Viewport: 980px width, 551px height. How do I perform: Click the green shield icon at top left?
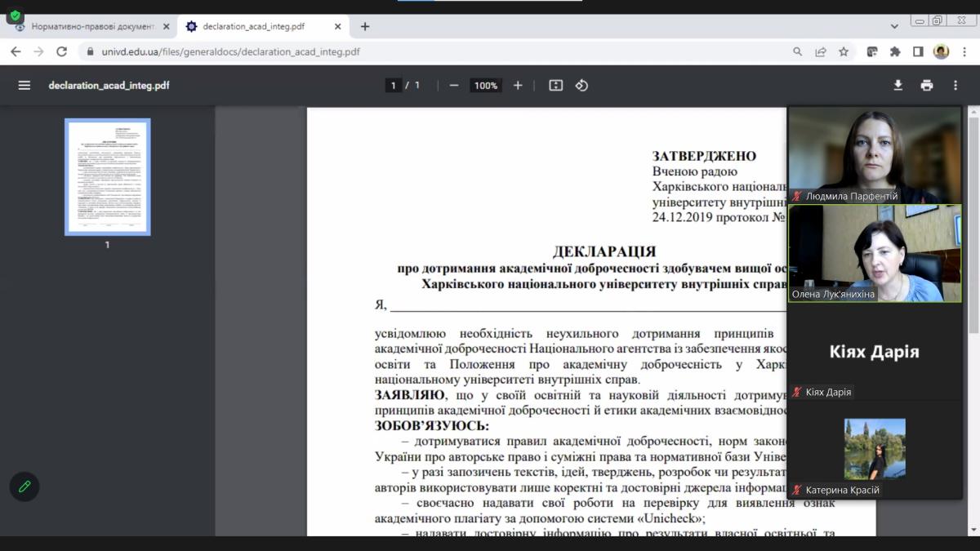(15, 15)
